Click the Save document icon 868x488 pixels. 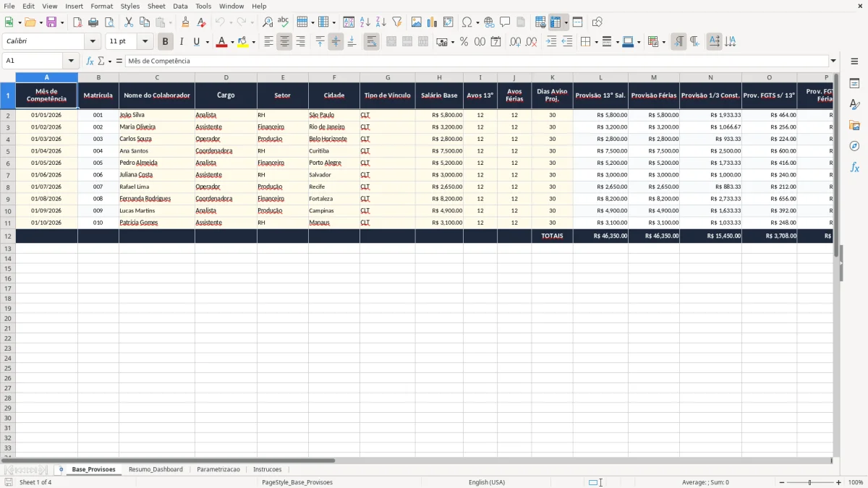coord(51,22)
